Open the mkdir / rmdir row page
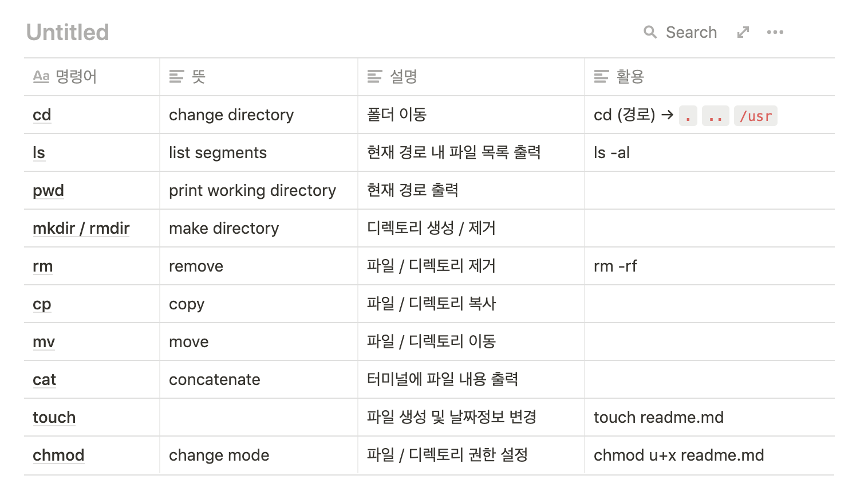 point(81,229)
